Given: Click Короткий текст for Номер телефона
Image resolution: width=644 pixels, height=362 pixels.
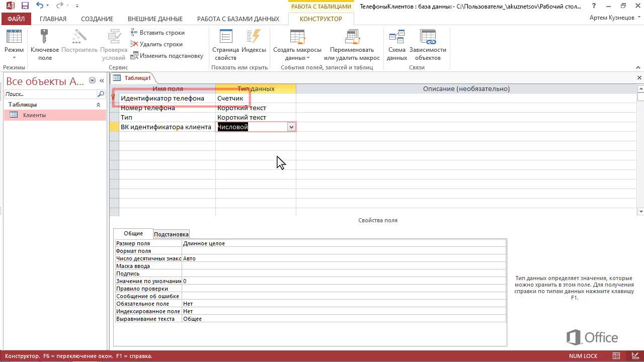Looking at the screenshot, I should (256, 108).
